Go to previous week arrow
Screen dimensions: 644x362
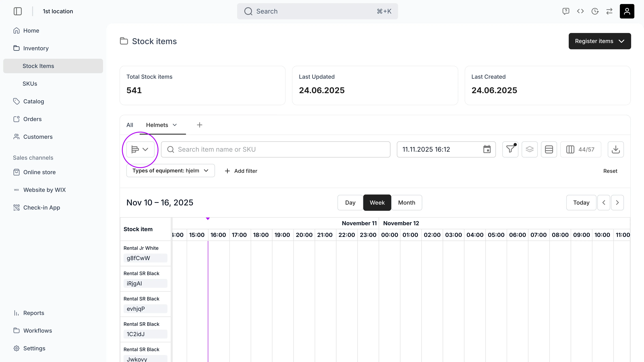pyautogui.click(x=603, y=203)
